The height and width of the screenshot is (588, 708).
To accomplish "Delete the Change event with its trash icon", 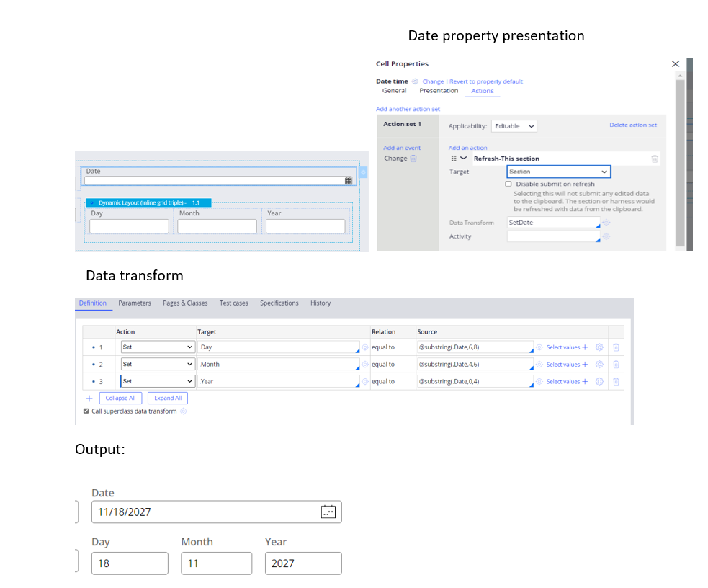I will [x=413, y=159].
